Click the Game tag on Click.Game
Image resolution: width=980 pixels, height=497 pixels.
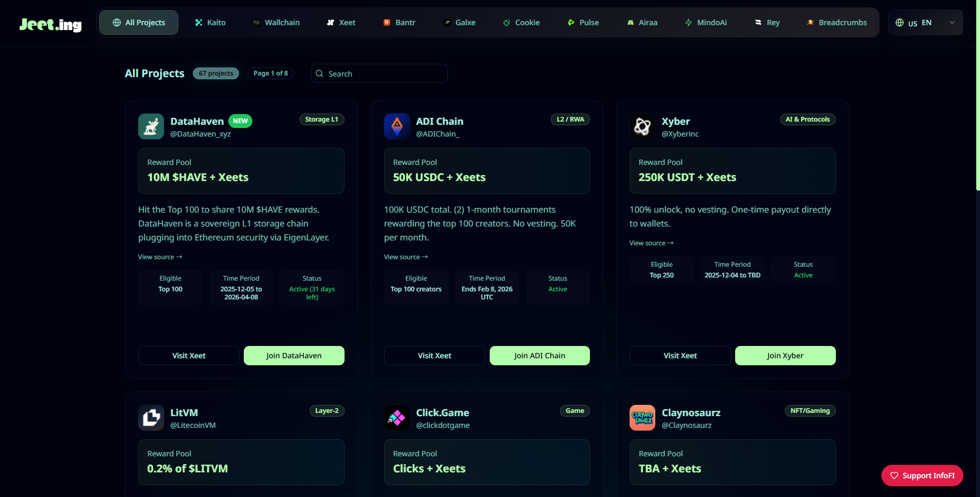coord(575,411)
